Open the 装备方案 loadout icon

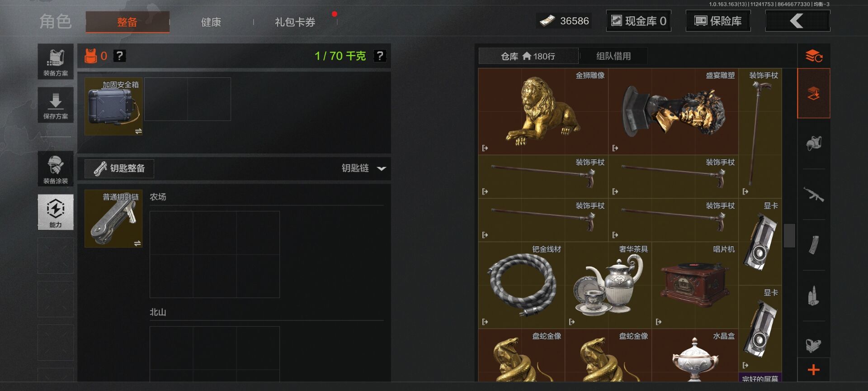[56, 62]
